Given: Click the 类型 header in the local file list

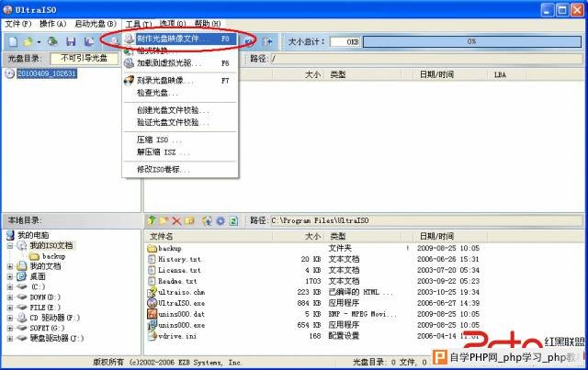Looking at the screenshot, I should click(x=337, y=236).
